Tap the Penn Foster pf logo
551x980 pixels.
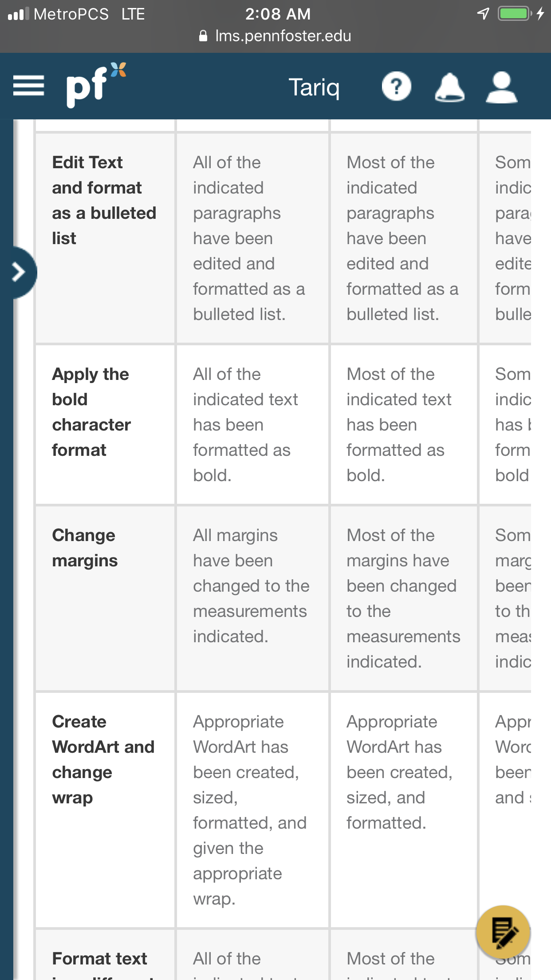pos(96,85)
